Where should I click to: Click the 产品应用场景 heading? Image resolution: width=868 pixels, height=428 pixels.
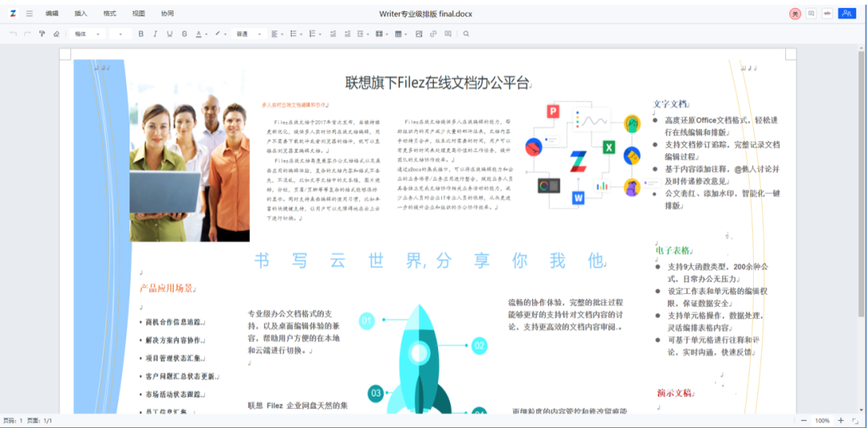(x=166, y=288)
